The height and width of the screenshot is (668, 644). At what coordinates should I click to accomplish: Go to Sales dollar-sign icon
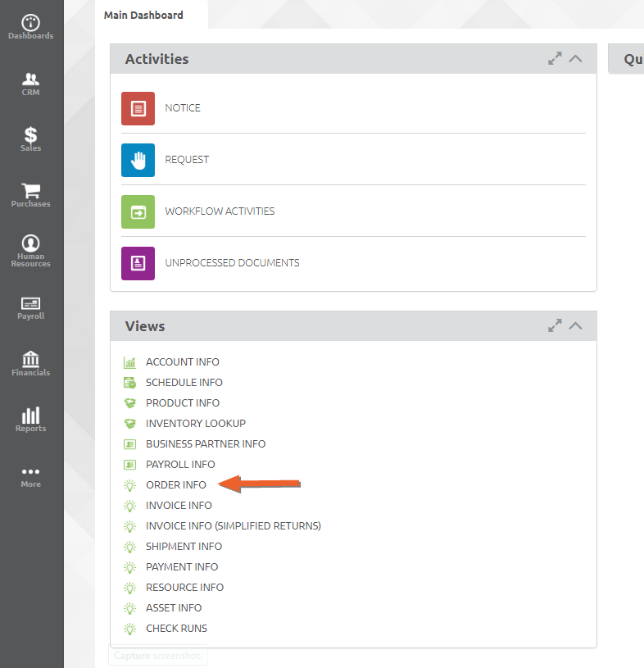coord(31,139)
